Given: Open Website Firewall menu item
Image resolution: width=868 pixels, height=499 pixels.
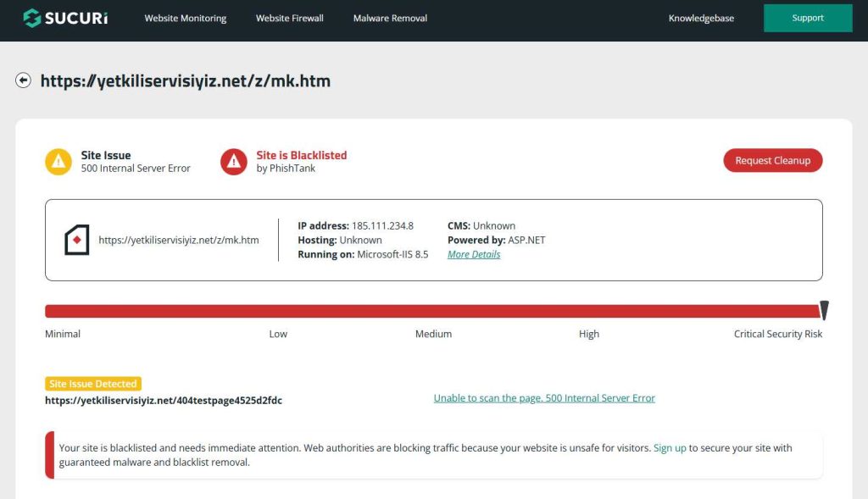Looking at the screenshot, I should pyautogui.click(x=290, y=19).
